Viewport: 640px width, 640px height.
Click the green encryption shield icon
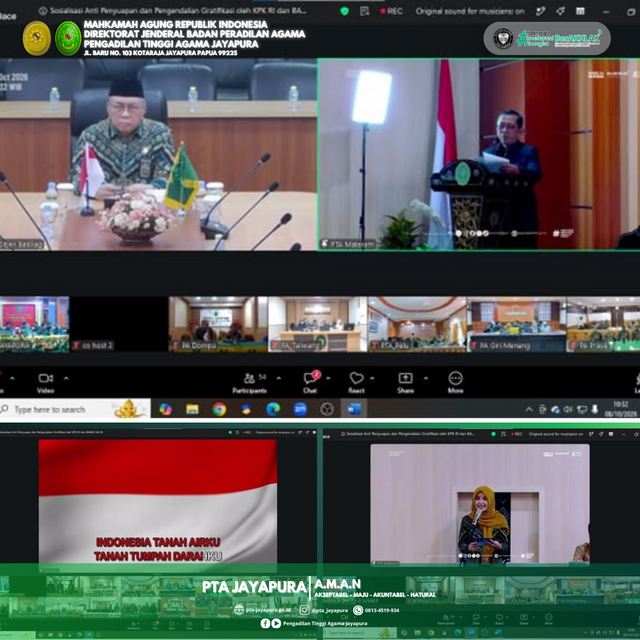[344, 11]
